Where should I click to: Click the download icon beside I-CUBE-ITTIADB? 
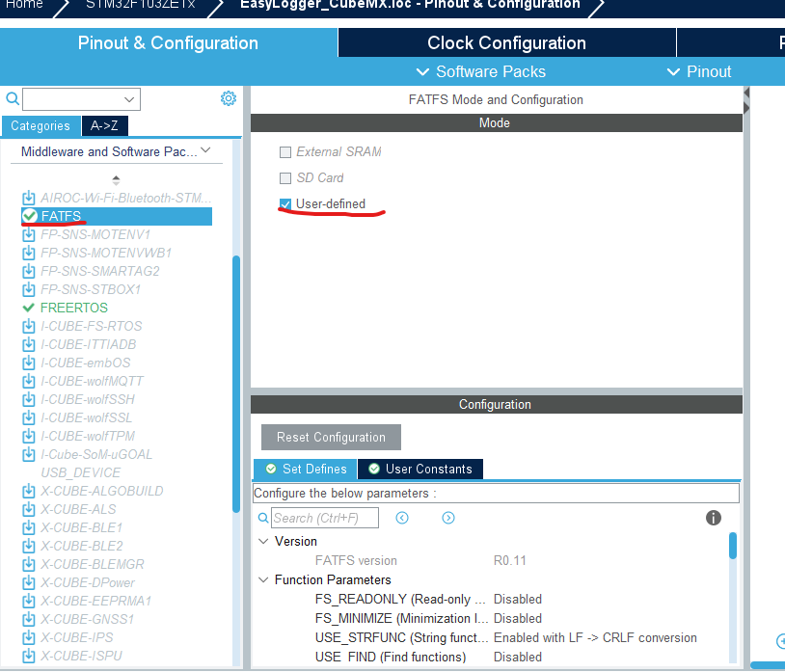click(x=29, y=344)
